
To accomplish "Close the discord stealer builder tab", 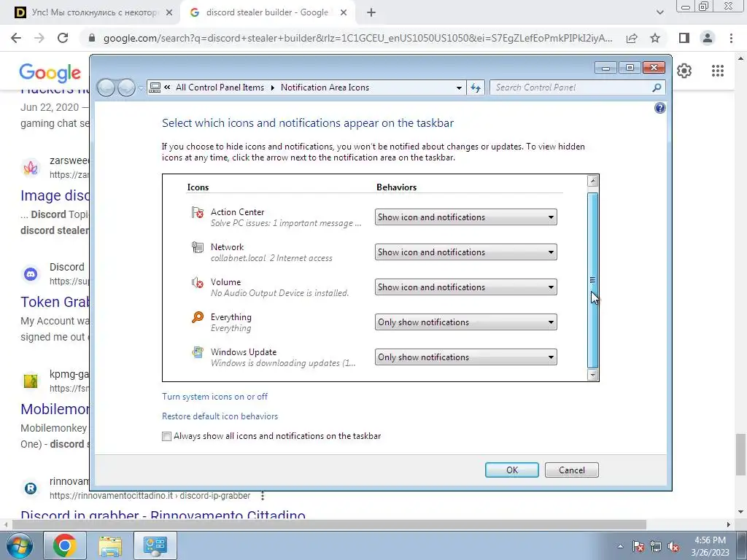I will tap(344, 13).
